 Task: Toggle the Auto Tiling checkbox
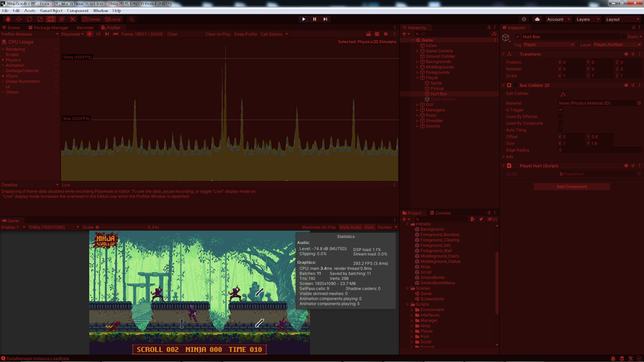560,130
